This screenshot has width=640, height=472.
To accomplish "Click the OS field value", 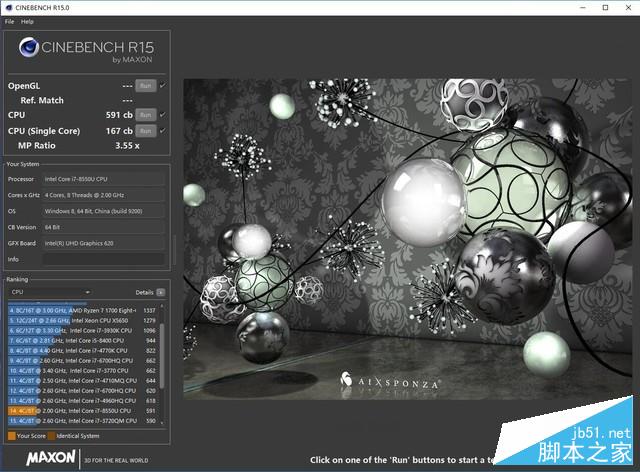I will point(104,211).
